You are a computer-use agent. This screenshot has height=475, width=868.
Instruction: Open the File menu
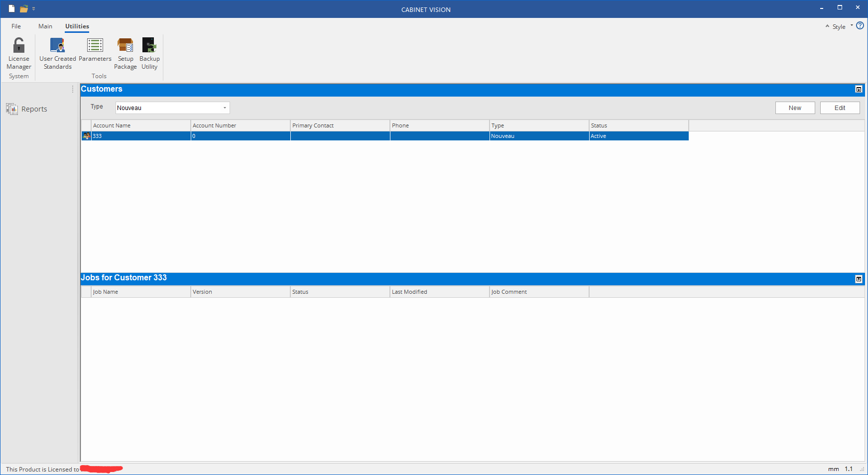pos(16,26)
